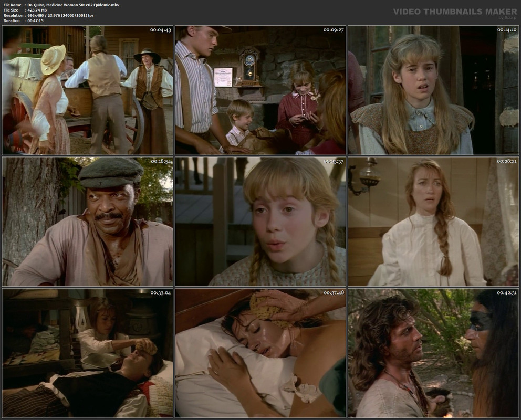Viewport: 521px width, 420px height.
Task: Click the 'Duration' label in header
Action: (x=12, y=20)
